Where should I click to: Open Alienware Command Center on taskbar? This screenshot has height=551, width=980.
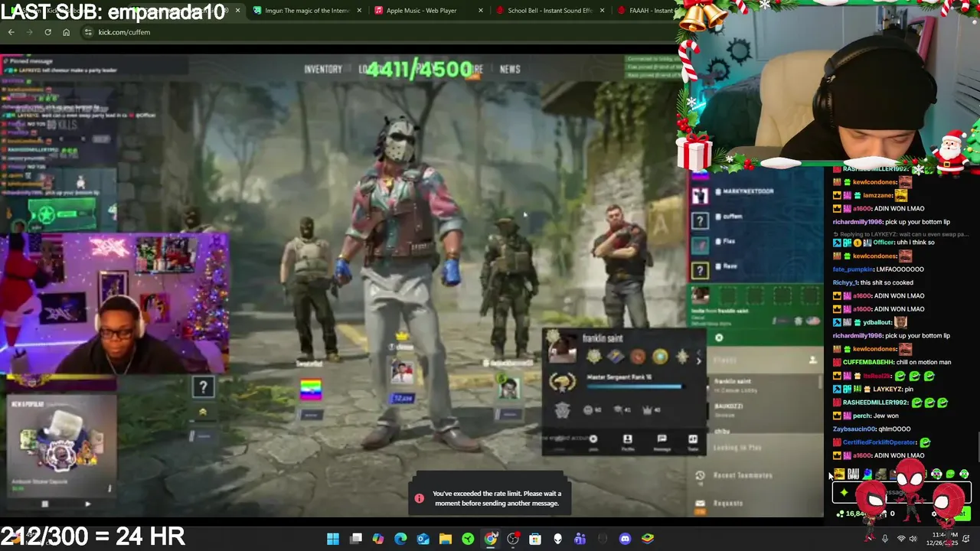click(x=557, y=539)
